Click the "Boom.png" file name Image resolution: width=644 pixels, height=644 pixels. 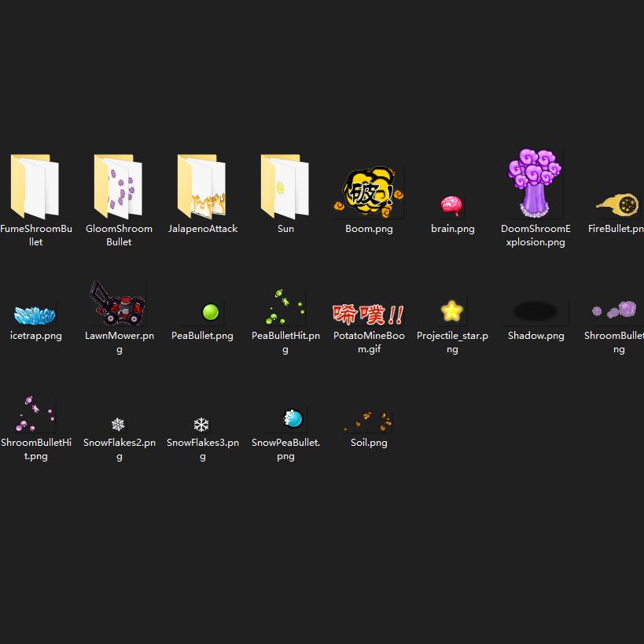tap(369, 228)
